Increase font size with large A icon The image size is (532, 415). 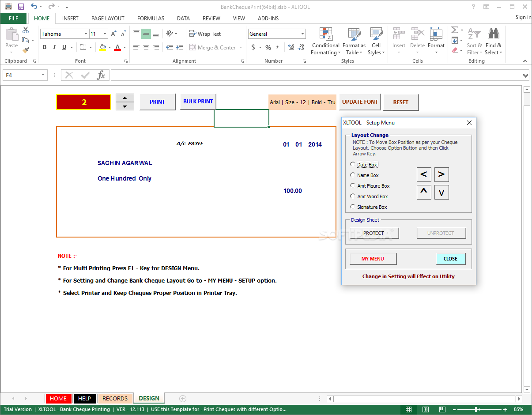(113, 34)
